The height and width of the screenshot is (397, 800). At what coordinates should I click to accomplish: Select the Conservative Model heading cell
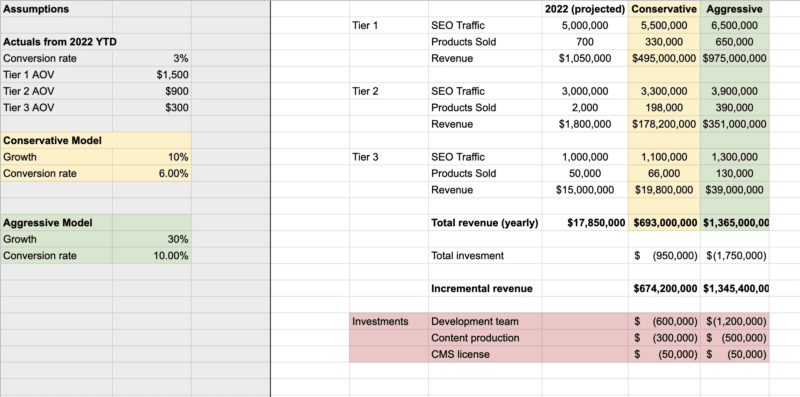(x=56, y=140)
